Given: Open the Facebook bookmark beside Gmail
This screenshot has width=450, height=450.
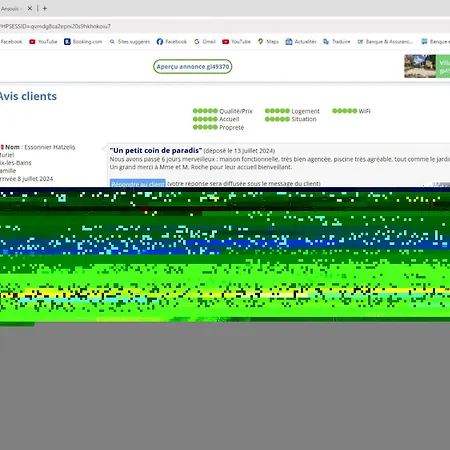Looking at the screenshot, I should [x=172, y=42].
